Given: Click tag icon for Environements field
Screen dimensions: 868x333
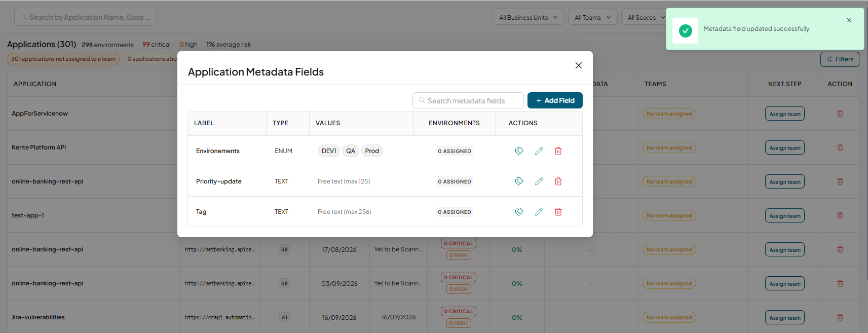Looking at the screenshot, I should pyautogui.click(x=519, y=151).
